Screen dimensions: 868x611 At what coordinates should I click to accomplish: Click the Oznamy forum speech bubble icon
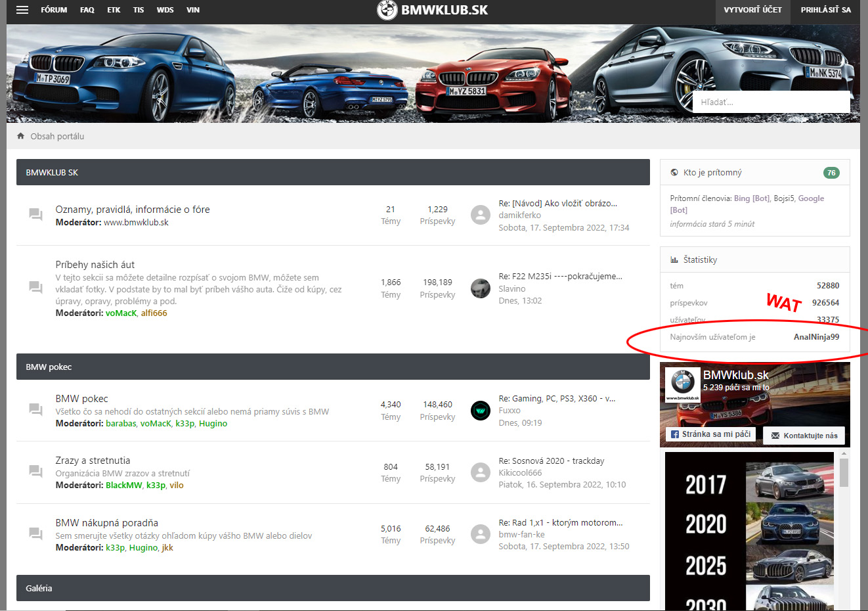click(35, 215)
